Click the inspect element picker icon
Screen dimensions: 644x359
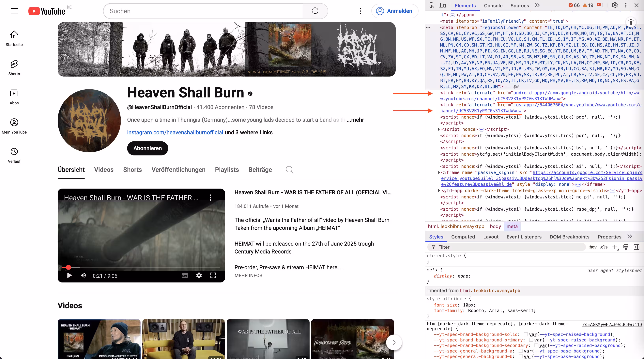coord(432,5)
